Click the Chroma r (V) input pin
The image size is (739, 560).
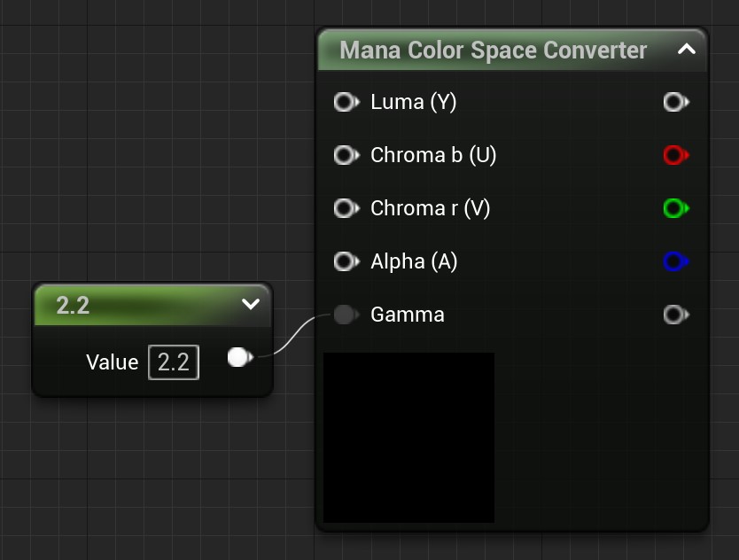tap(344, 208)
